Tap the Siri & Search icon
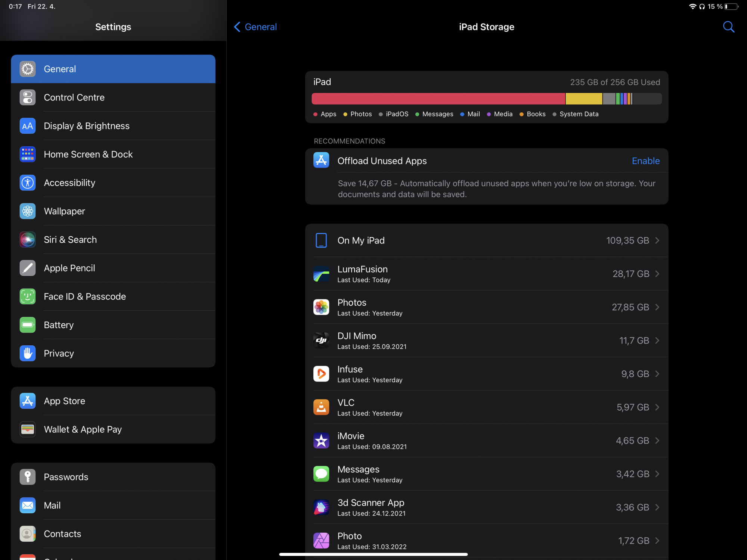The width and height of the screenshot is (747, 560). click(28, 240)
